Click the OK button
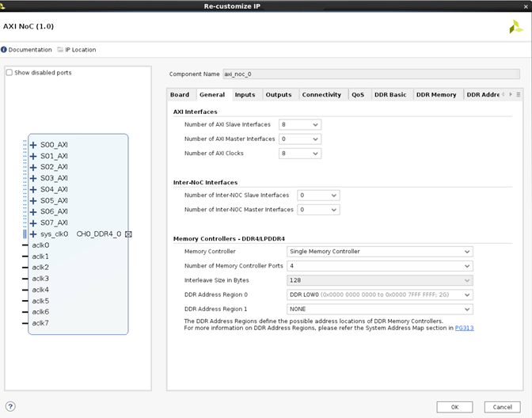The height and width of the screenshot is (418, 532). [x=454, y=407]
